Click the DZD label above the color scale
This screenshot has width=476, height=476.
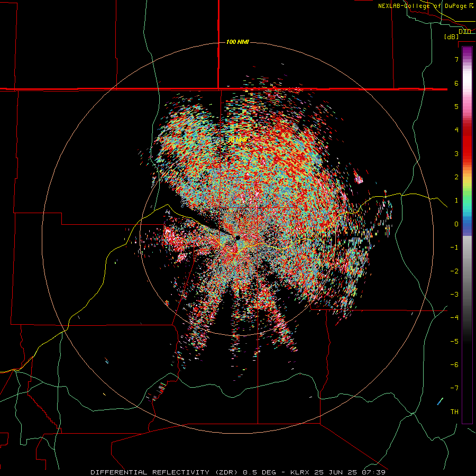(465, 31)
